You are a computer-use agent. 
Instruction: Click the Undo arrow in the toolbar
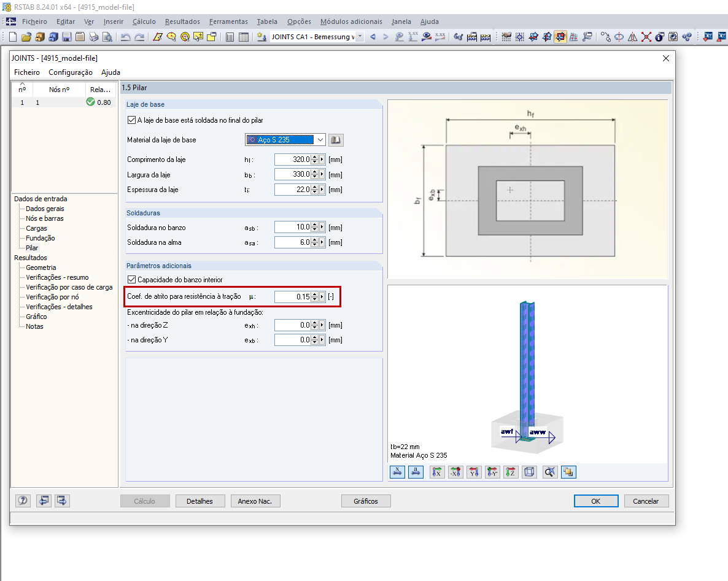click(125, 37)
